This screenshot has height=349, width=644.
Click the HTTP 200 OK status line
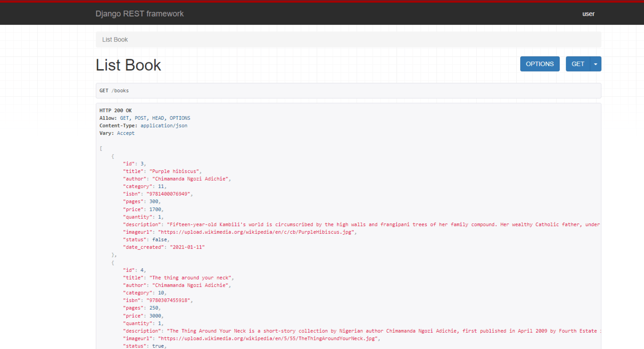click(x=115, y=110)
